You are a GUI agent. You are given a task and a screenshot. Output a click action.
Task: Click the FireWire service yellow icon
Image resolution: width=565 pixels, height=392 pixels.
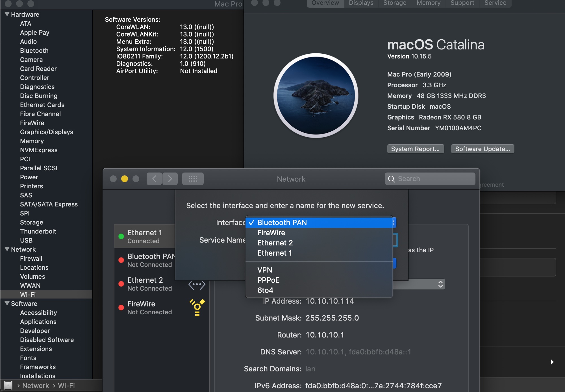click(x=197, y=307)
